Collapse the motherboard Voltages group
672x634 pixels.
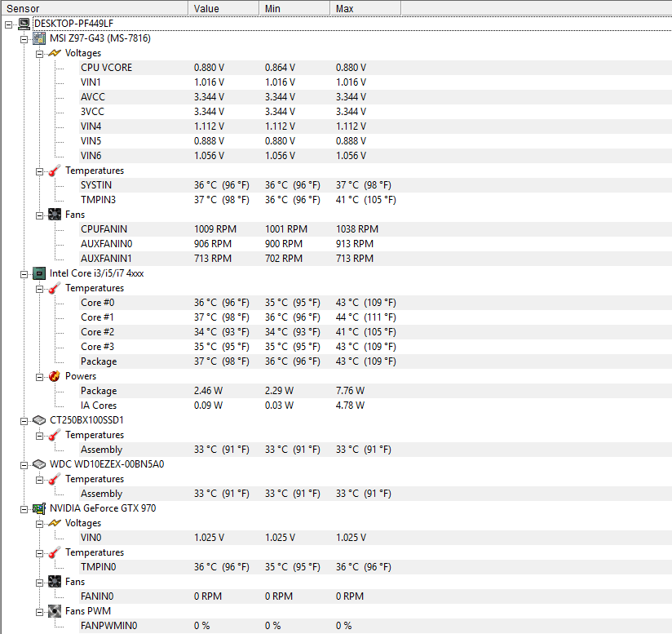[x=39, y=54]
